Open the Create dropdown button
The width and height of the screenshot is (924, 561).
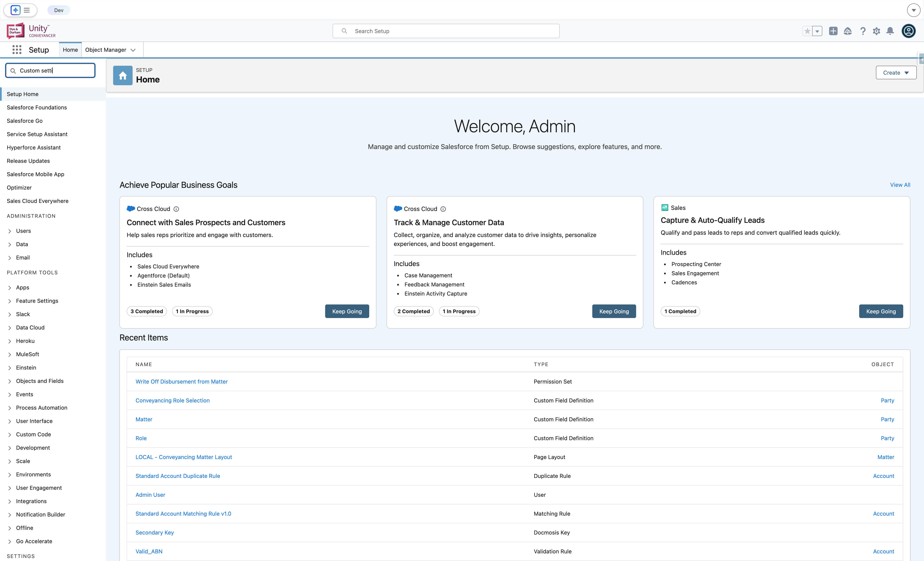coord(896,73)
